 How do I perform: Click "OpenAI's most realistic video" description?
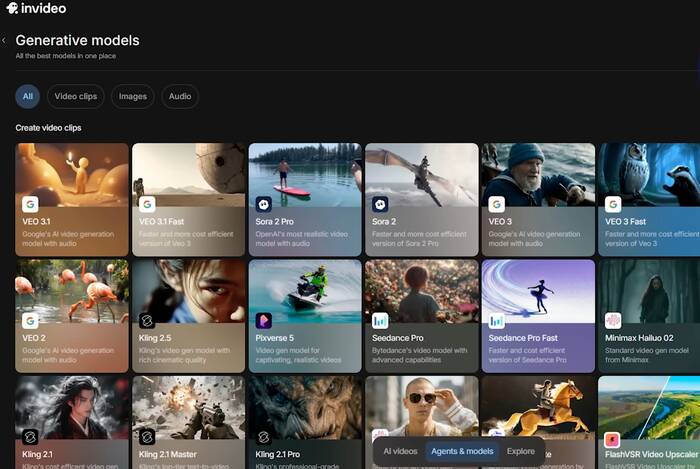[301, 234]
